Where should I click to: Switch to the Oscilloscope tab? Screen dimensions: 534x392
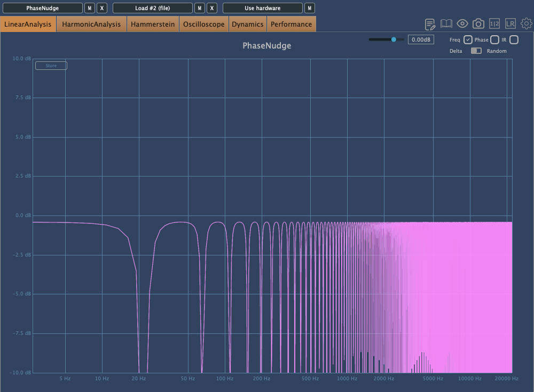click(x=203, y=24)
